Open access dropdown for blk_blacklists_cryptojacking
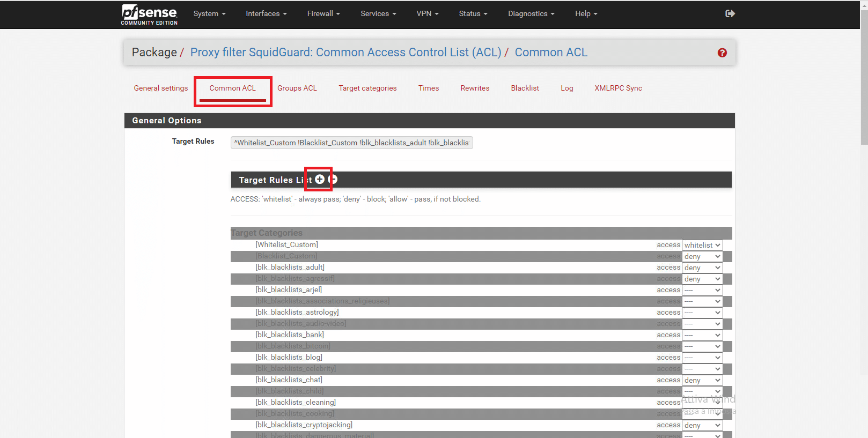Screen dimensions: 868x438 click(x=702, y=425)
